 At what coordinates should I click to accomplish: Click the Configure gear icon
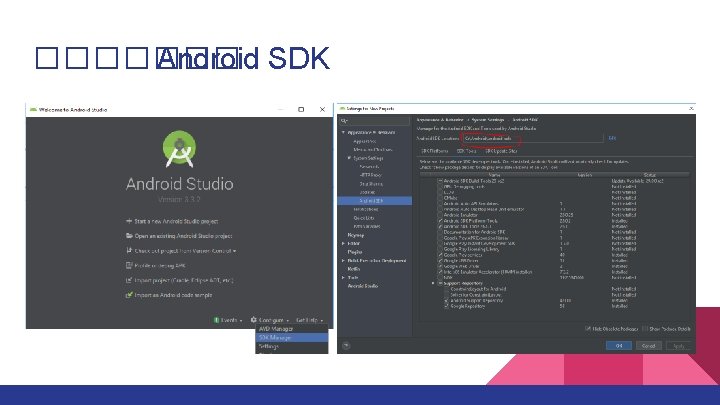pyautogui.click(x=253, y=320)
